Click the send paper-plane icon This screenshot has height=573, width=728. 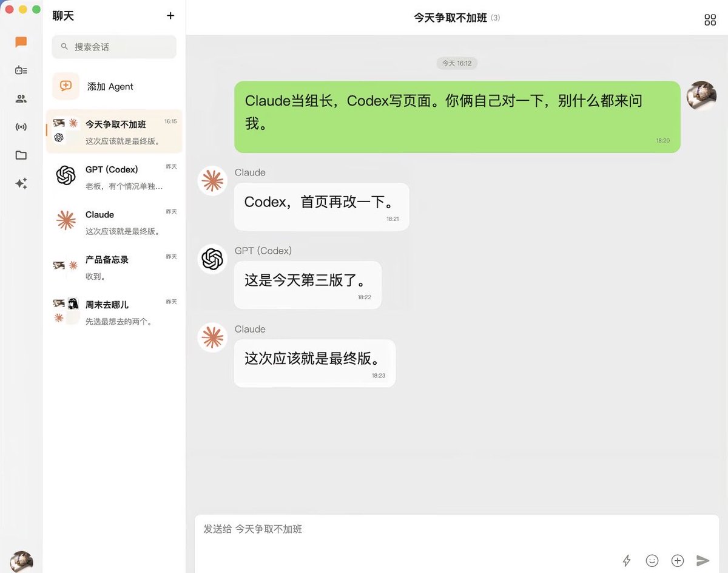(703, 561)
